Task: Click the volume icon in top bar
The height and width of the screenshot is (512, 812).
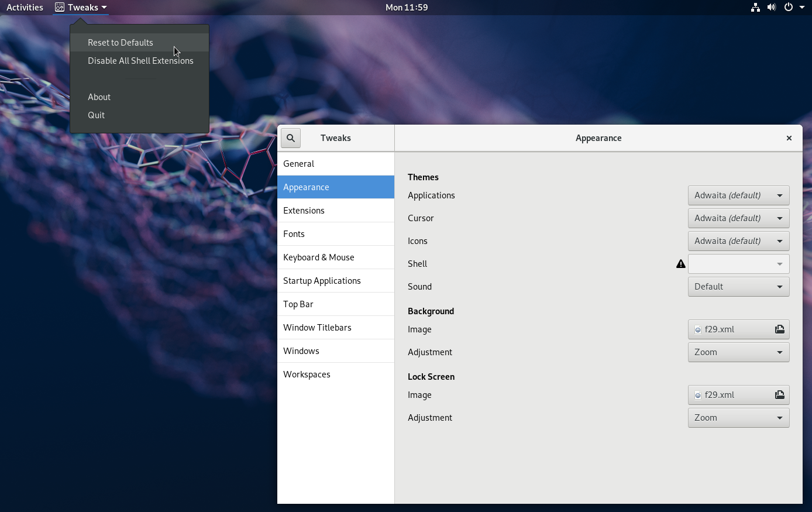Action: (772, 8)
